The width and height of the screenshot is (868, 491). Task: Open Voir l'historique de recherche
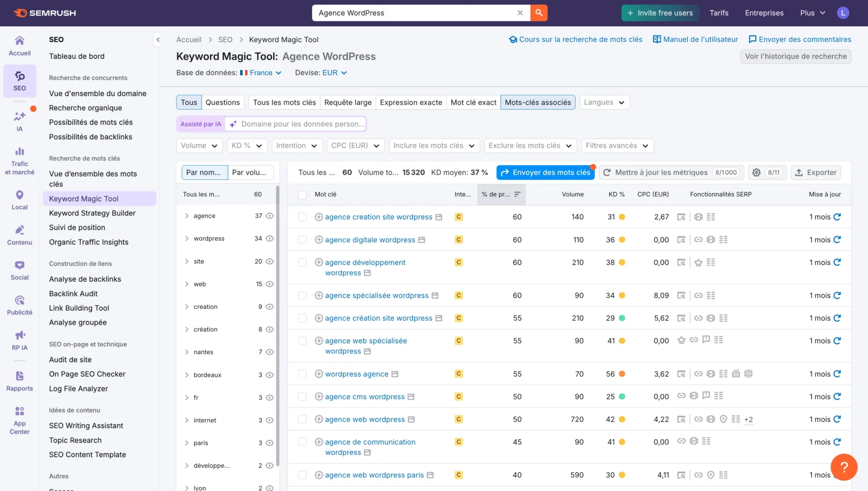pyautogui.click(x=796, y=56)
